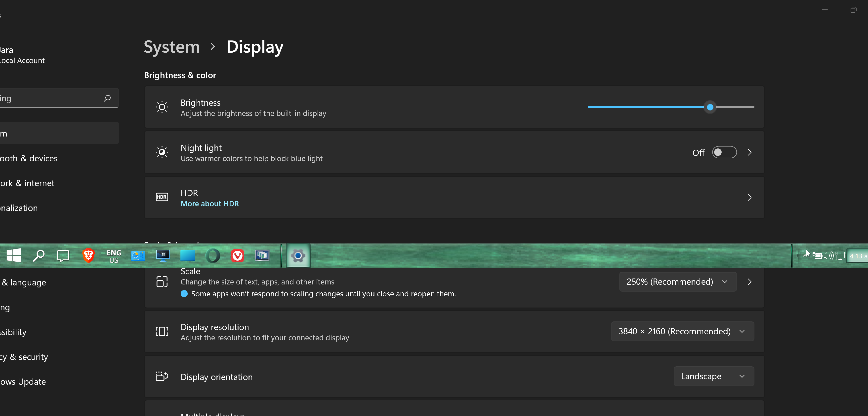Viewport: 868px width, 416px height.
Task: Open the Windows Start button
Action: pyautogui.click(x=13, y=256)
